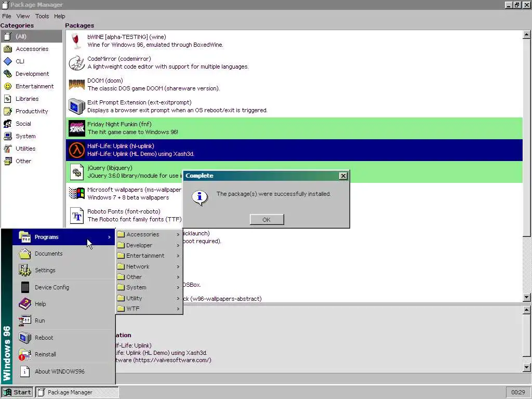Choose the CLI category diamond icon
This screenshot has height=399, width=532.
pos(8,61)
